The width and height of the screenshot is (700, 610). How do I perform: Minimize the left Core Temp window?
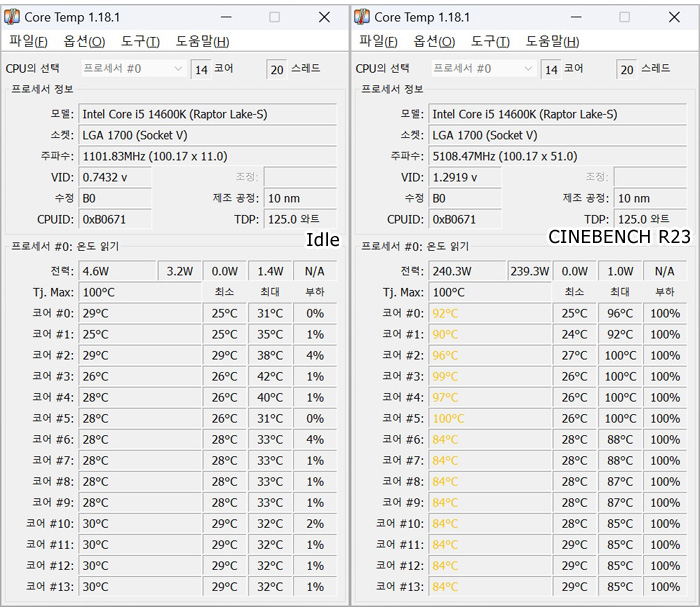pos(226,17)
